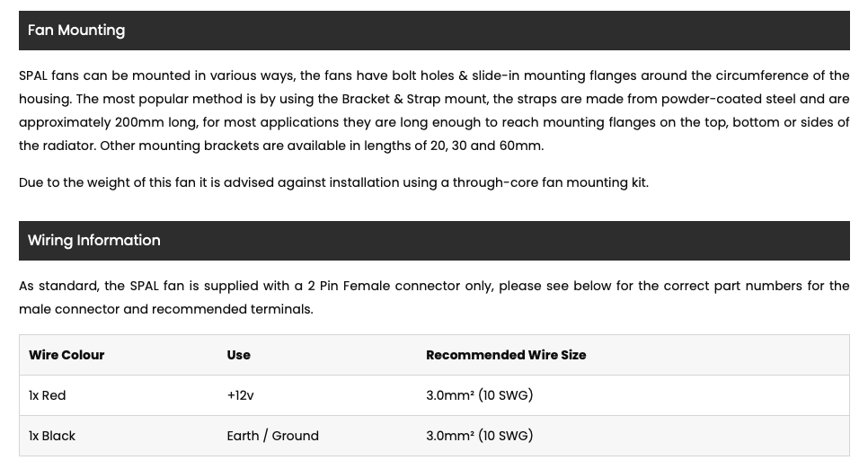Click the Earth / Ground cell

tap(273, 436)
